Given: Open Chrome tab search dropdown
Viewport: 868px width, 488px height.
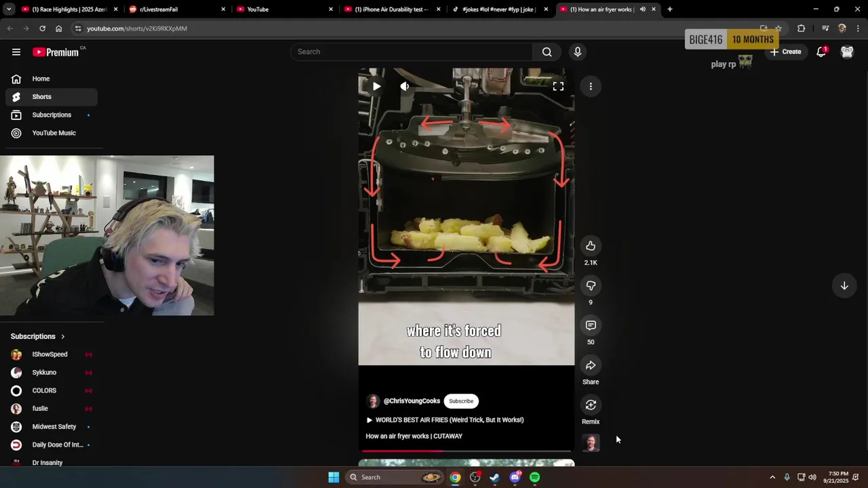Looking at the screenshot, I should pyautogui.click(x=9, y=9).
